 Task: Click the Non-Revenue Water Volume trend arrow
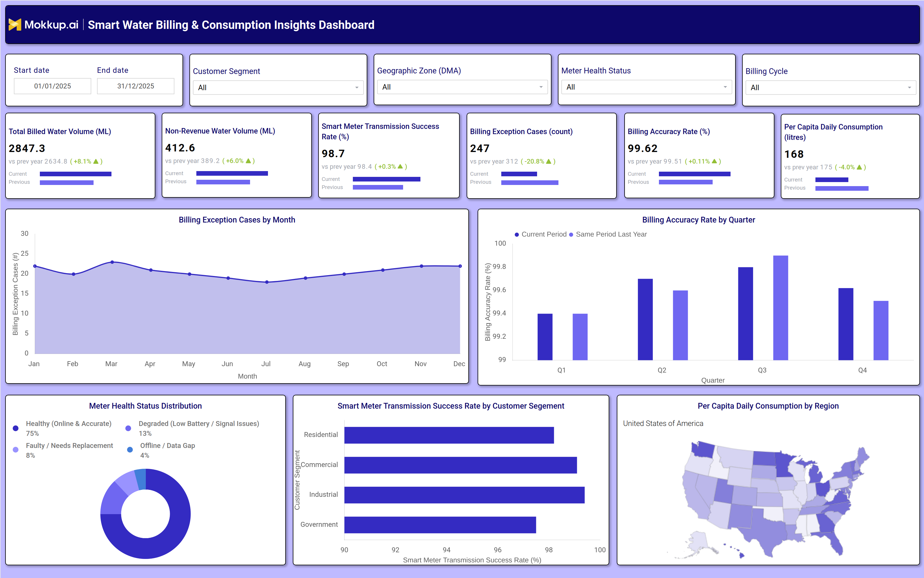[x=248, y=161]
